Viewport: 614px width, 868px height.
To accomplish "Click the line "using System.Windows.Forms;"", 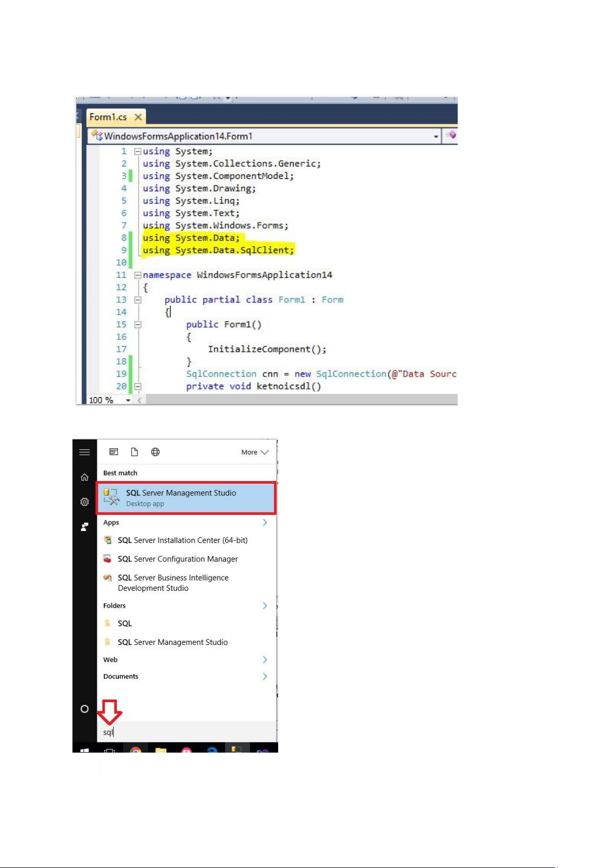I will point(215,226).
